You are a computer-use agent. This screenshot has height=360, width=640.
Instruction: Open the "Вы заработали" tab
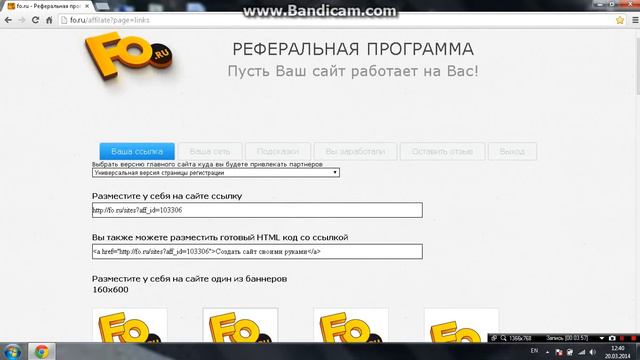point(355,151)
